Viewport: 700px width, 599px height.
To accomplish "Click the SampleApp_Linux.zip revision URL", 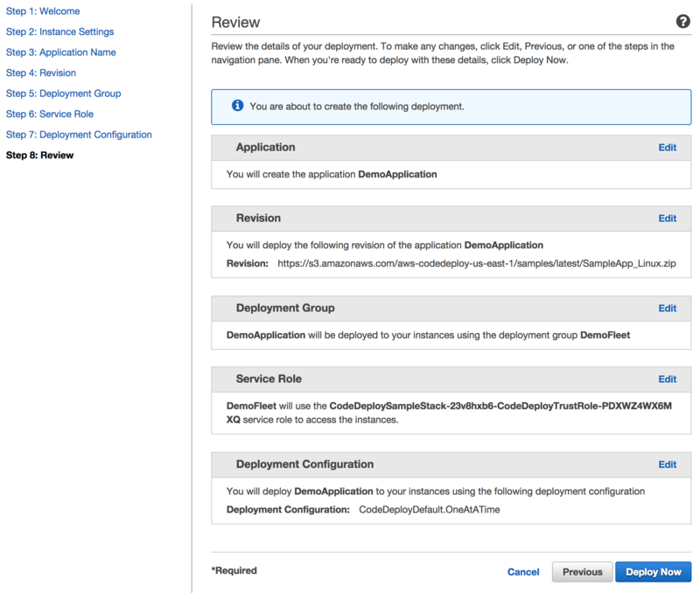I will coord(476,263).
